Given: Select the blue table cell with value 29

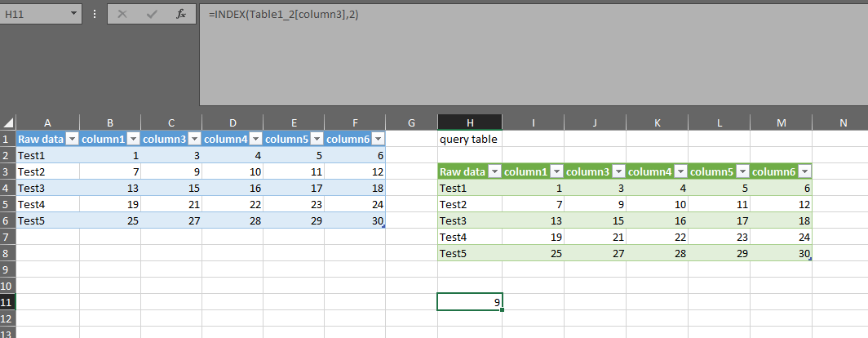Looking at the screenshot, I should [294, 220].
